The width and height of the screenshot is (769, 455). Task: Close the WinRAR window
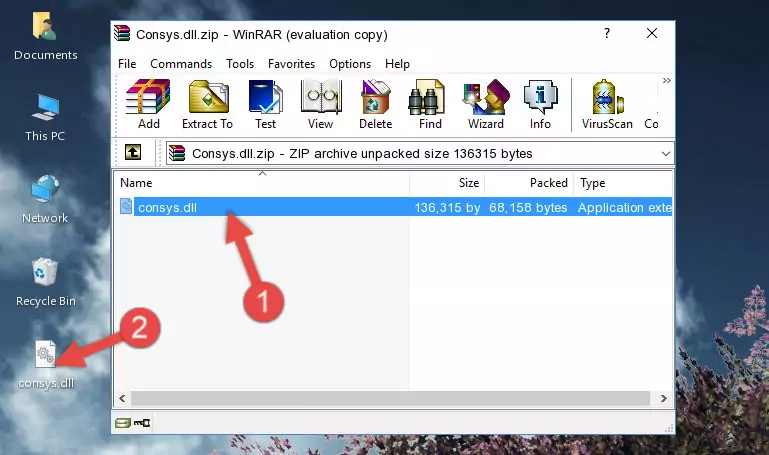pyautogui.click(x=652, y=33)
